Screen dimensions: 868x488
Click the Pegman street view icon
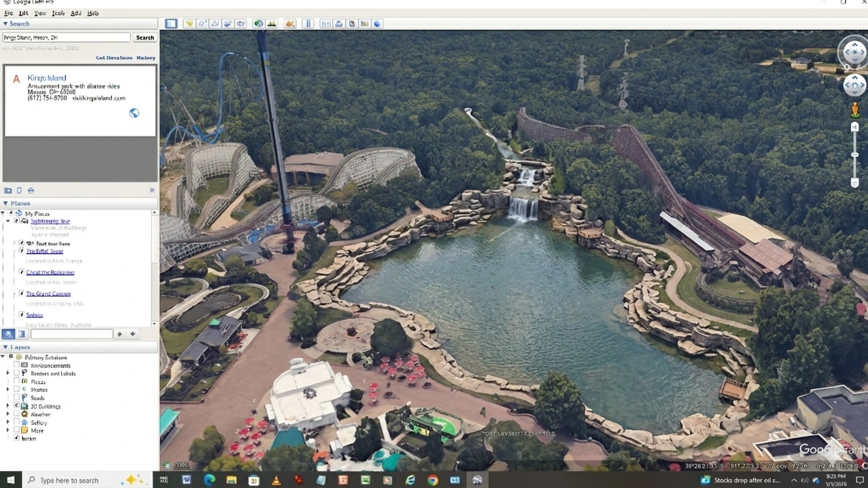click(855, 110)
